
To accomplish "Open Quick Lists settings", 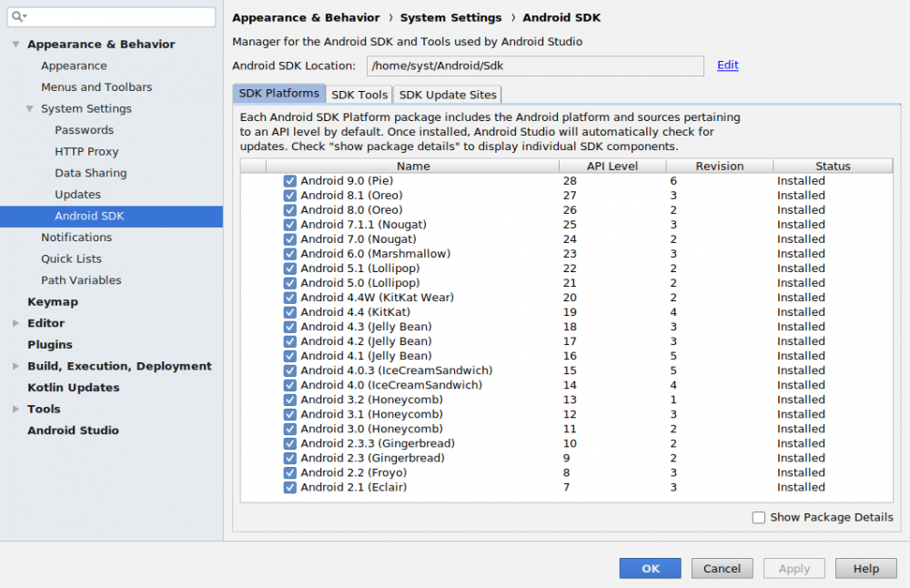I will (71, 259).
